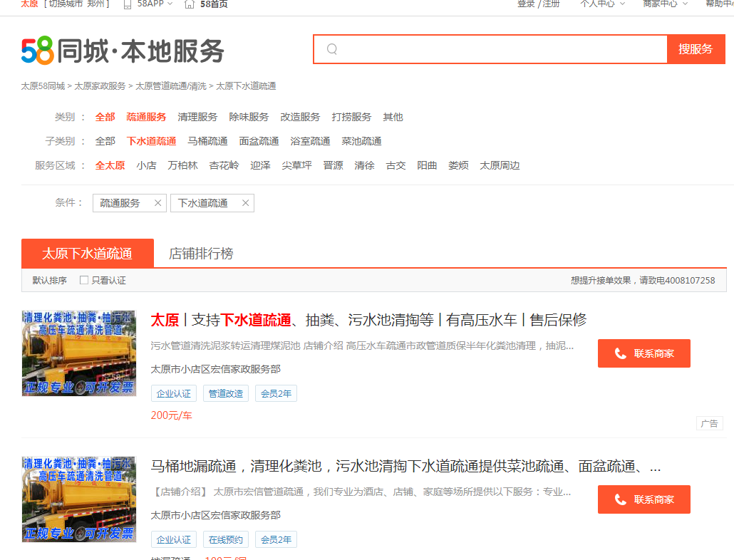Choose the 清徐 service area
734x560 pixels.
365,165
